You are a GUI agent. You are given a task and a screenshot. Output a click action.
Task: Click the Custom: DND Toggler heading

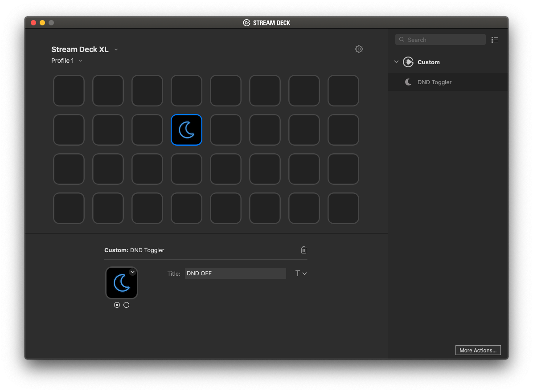[134, 250]
